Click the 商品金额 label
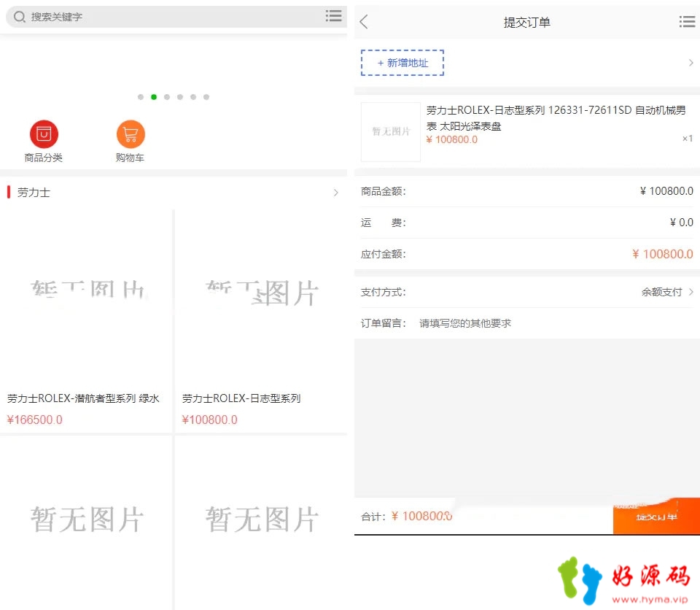700x610 pixels. (x=383, y=191)
